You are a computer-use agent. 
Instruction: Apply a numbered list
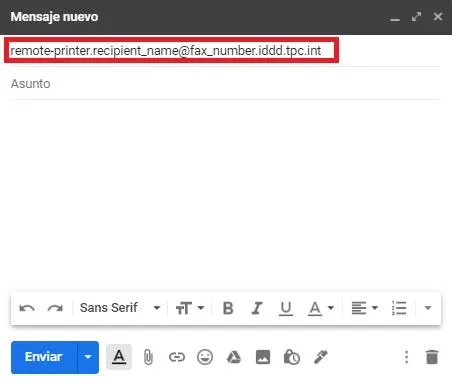click(x=399, y=308)
